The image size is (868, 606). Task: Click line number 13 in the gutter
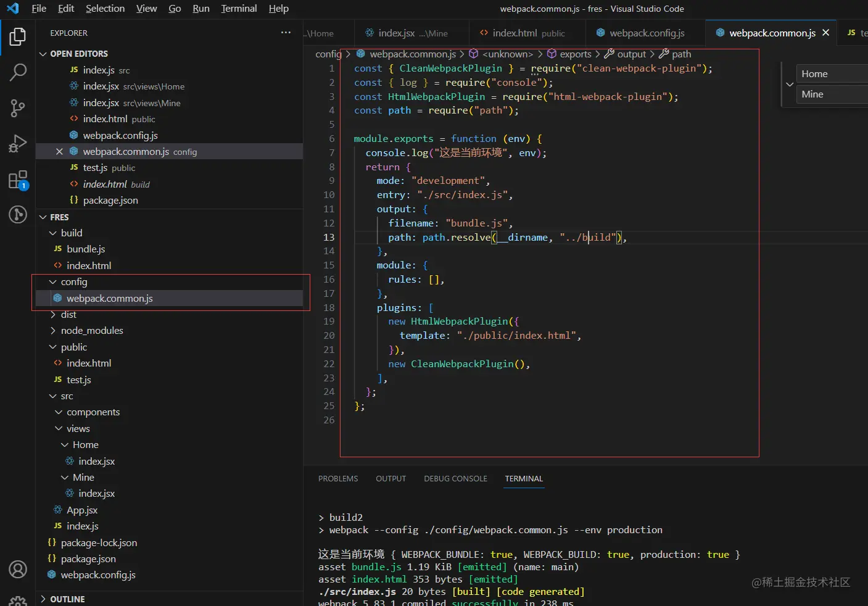click(329, 238)
